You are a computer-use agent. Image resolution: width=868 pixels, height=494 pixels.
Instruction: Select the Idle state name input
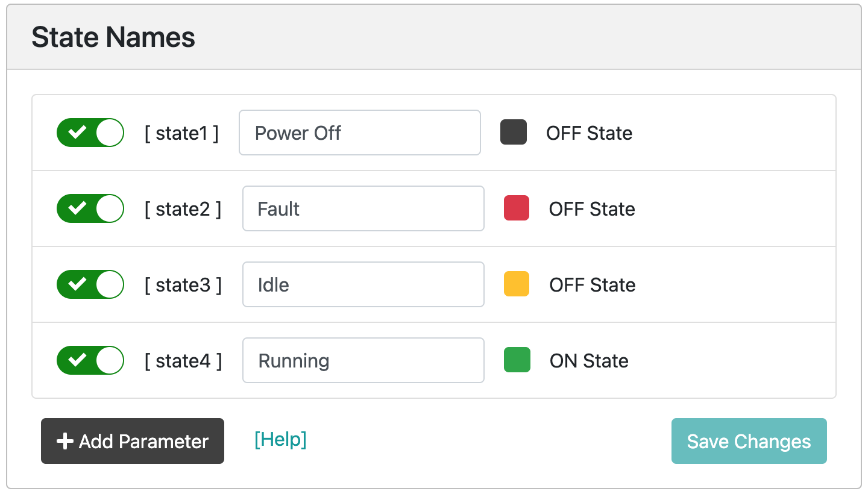363,284
